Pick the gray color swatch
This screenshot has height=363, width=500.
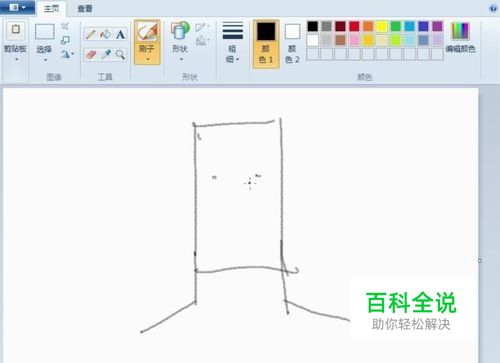(327, 26)
